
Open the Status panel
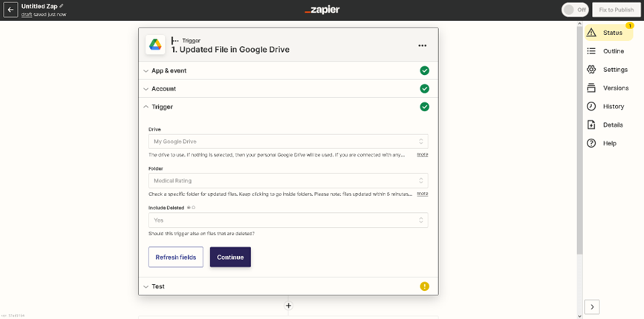(x=609, y=33)
